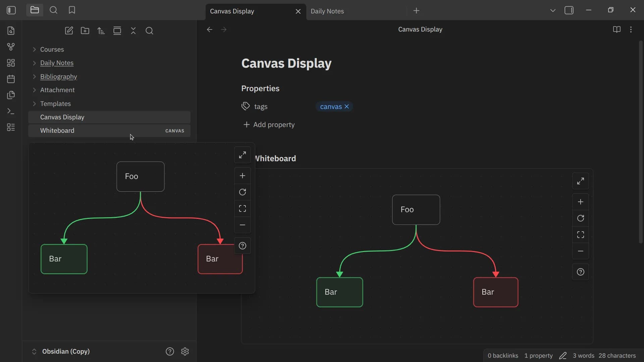Open canvas grid icon in ribbon
Viewport: 644px width, 362px height.
point(11,63)
